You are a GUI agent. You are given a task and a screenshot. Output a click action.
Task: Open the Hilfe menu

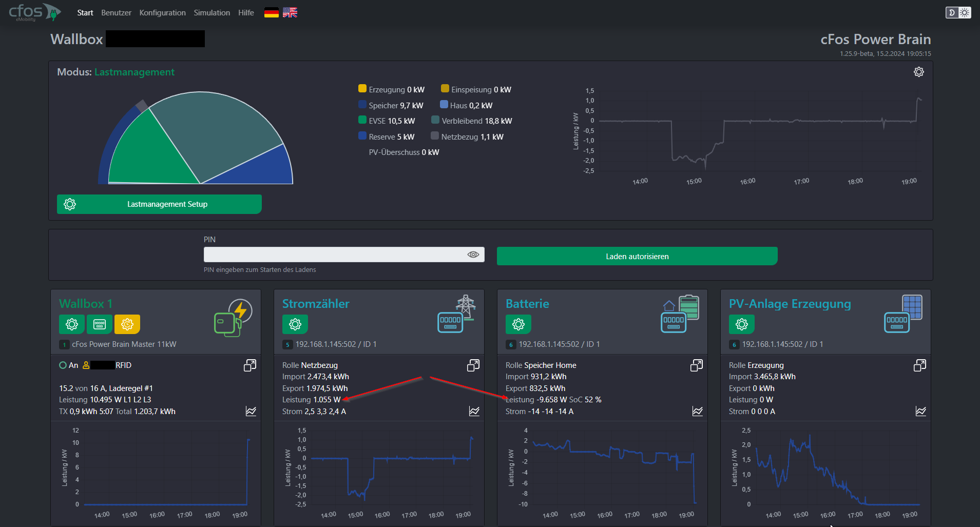click(x=246, y=13)
